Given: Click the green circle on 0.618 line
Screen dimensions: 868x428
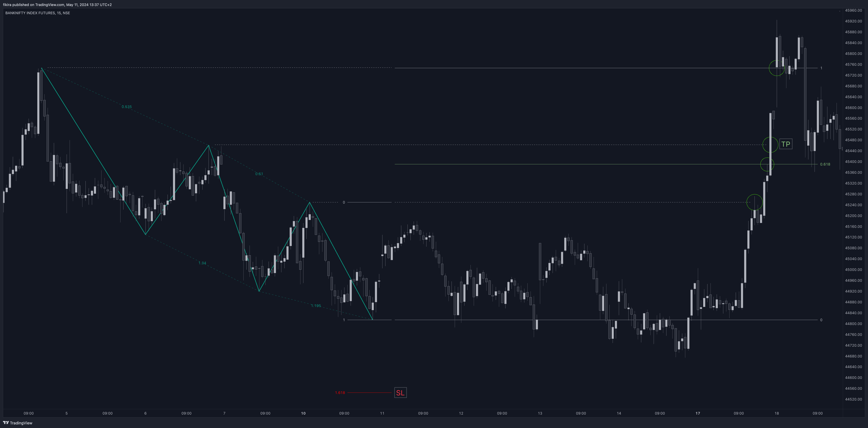Looking at the screenshot, I should click(767, 164).
